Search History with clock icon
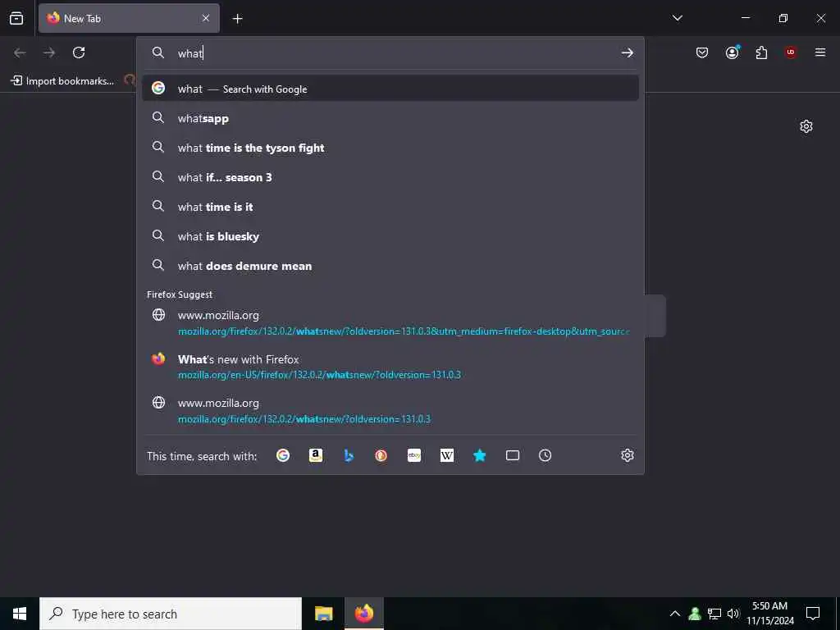840x630 pixels. point(545,455)
